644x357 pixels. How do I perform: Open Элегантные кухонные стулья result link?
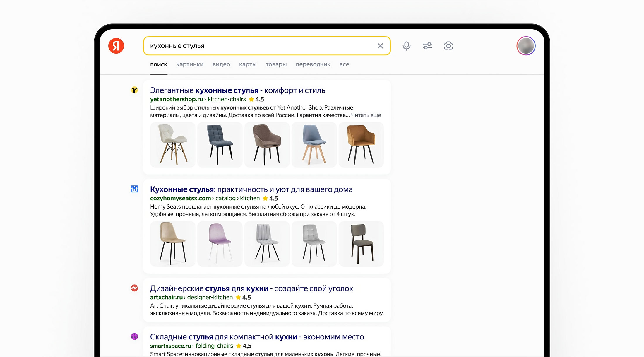click(237, 90)
